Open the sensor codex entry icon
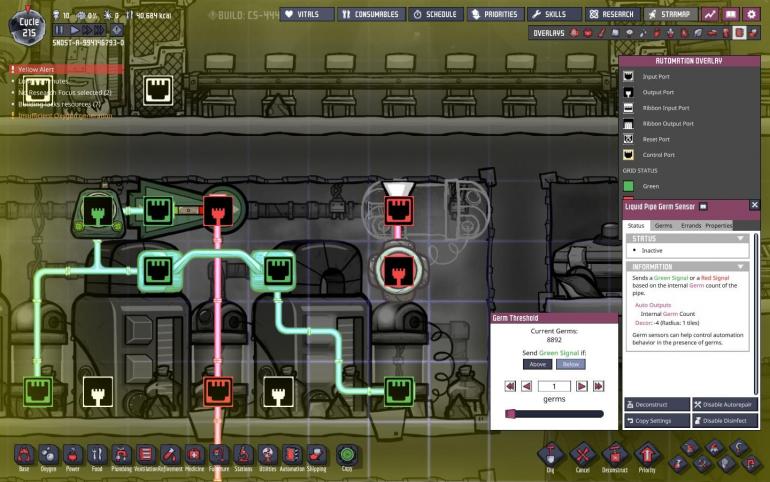The height and width of the screenshot is (482, 770). point(703,207)
